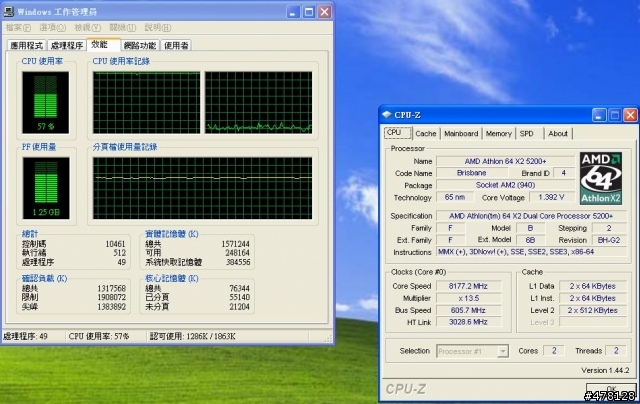Click the L1 Data value '2 x 64 KBytes'
Screen dimensions: 640x404
tap(593, 286)
